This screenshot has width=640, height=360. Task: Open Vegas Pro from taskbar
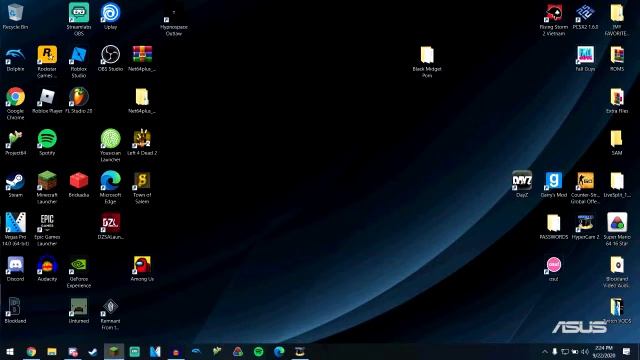click(x=155, y=351)
